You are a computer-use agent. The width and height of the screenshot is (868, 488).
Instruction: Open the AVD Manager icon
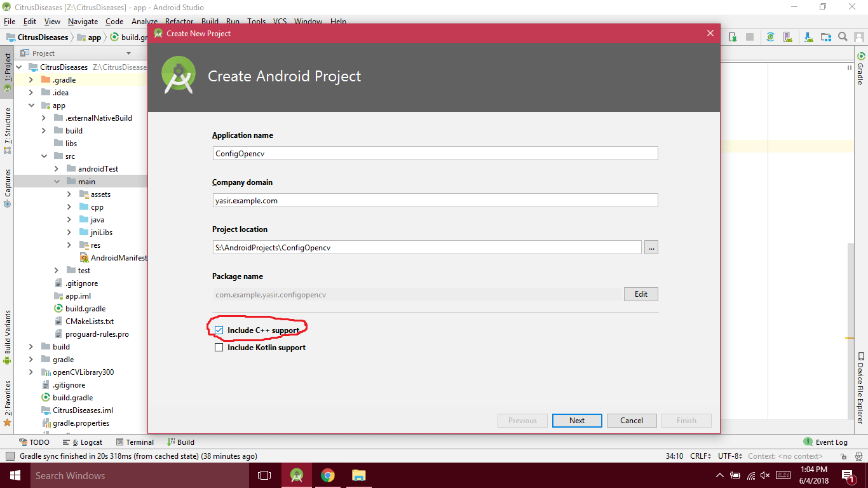tap(789, 37)
